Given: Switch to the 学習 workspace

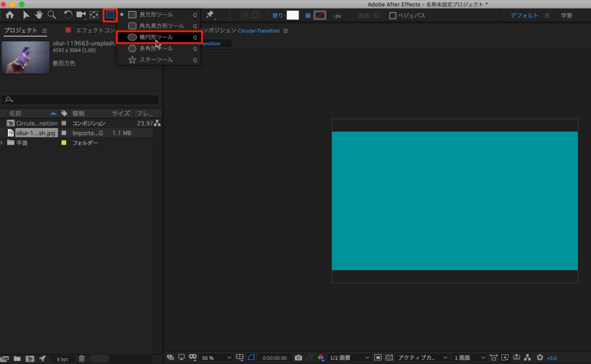Looking at the screenshot, I should pos(567,16).
